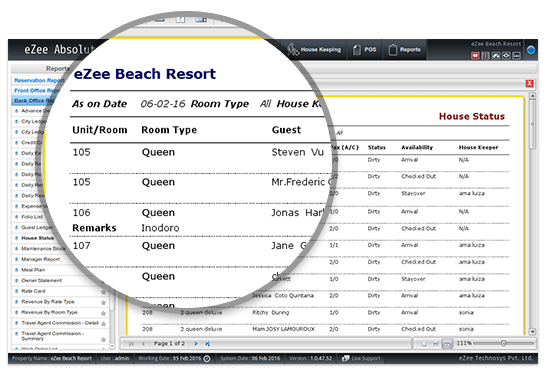Switch to single page view icon
Screen dimensions: 545x375
click(x=424, y=344)
